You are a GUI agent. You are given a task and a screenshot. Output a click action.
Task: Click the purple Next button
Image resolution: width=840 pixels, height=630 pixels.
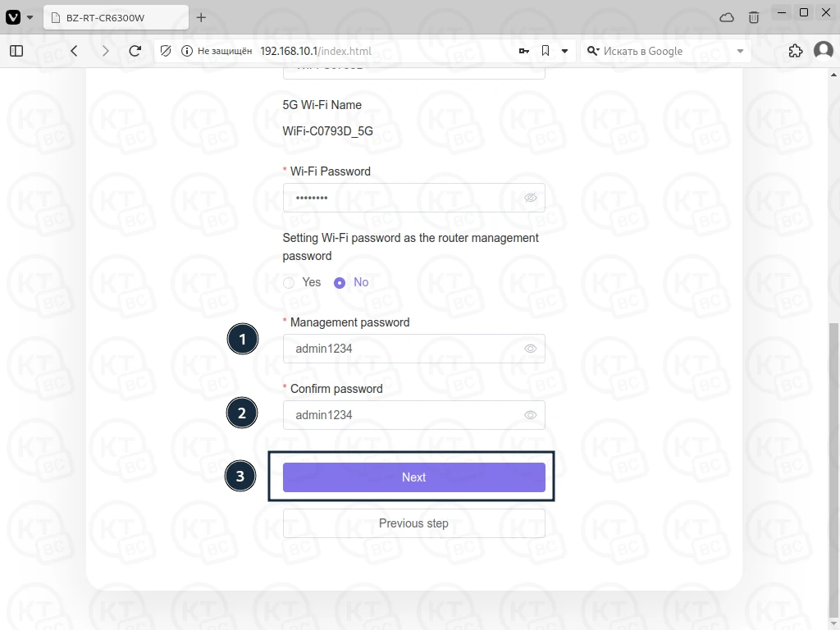414,477
